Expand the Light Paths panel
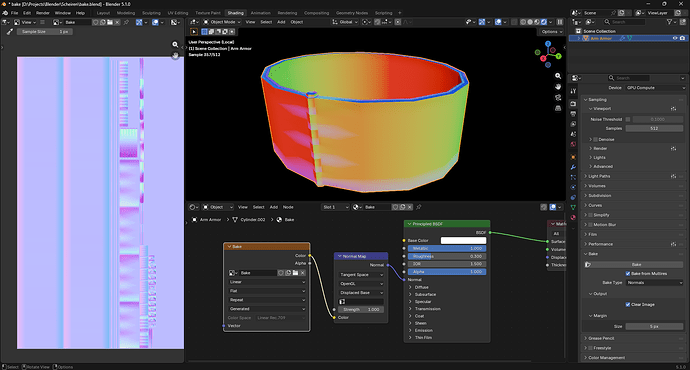 click(x=599, y=176)
